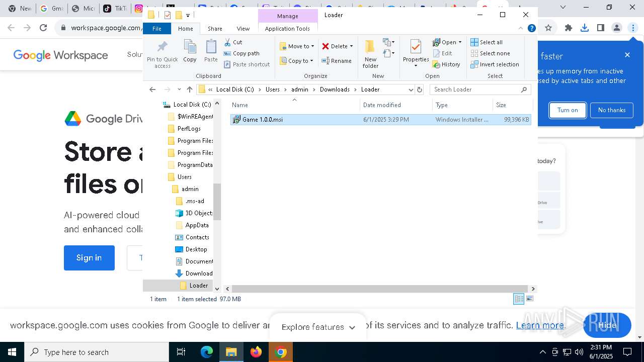Viewport: 644px width, 362px height.
Task: Click the Manage contextual tab
Action: 287,16
